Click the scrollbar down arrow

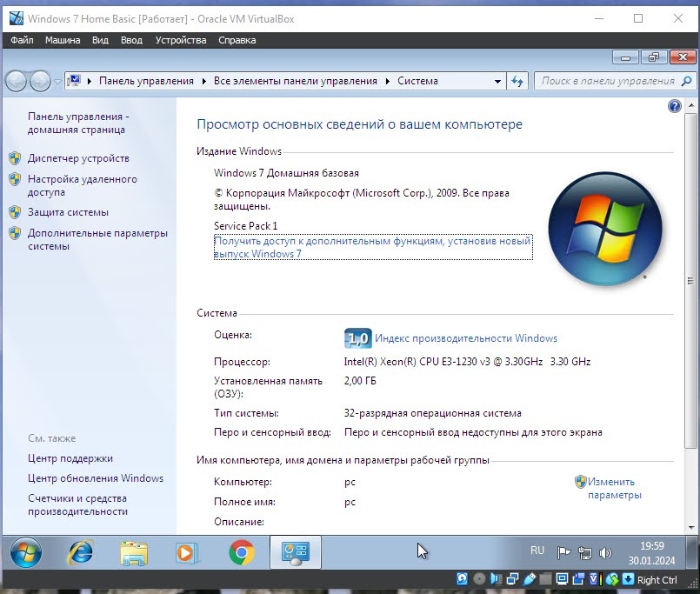click(691, 527)
